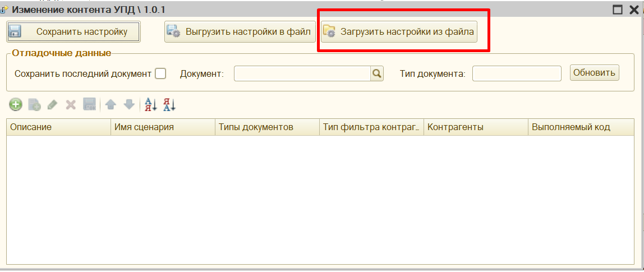
Task: Click the Finish editing floppy icon
Action: (89, 104)
